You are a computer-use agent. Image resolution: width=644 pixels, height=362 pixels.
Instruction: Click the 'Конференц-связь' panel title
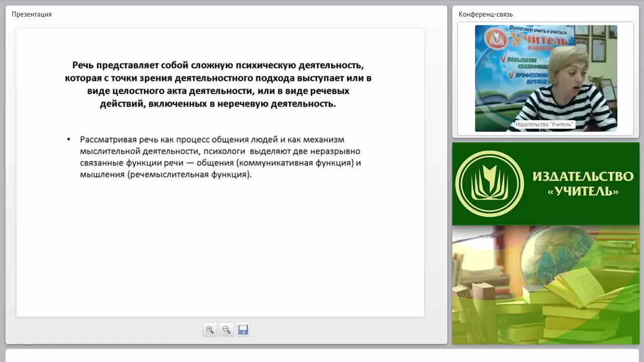486,14
